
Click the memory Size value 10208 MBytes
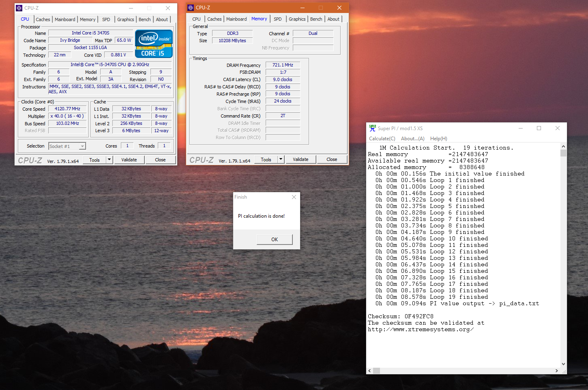(x=232, y=41)
